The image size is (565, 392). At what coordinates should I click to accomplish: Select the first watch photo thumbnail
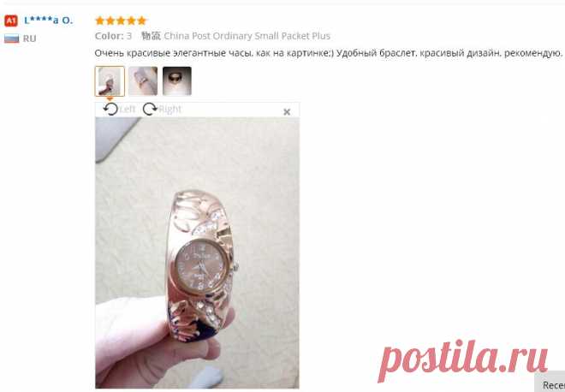(x=110, y=81)
